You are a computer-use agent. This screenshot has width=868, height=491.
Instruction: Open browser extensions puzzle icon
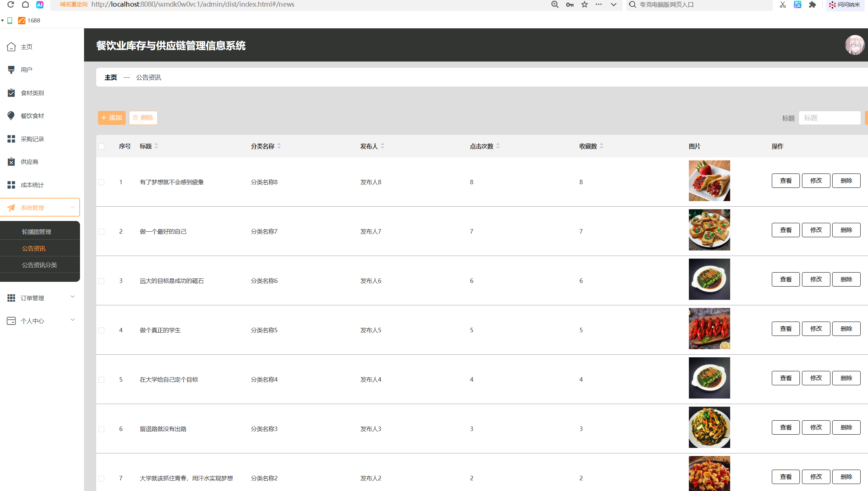click(812, 4)
